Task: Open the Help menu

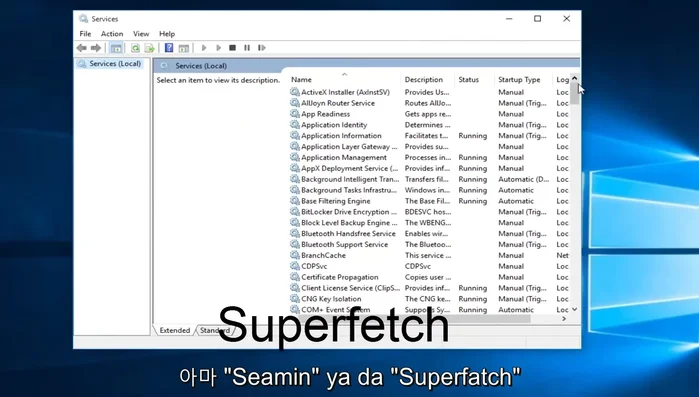Action: coord(167,34)
